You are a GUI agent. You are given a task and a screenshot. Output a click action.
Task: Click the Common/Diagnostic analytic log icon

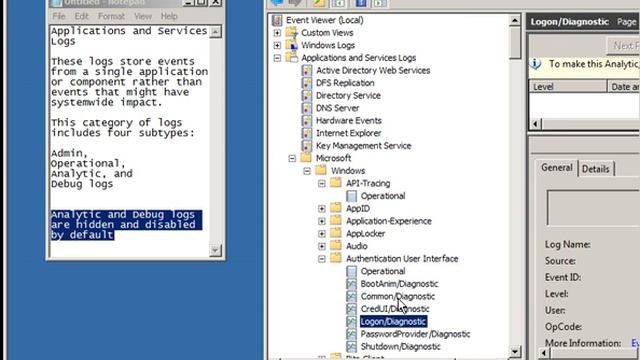[351, 296]
